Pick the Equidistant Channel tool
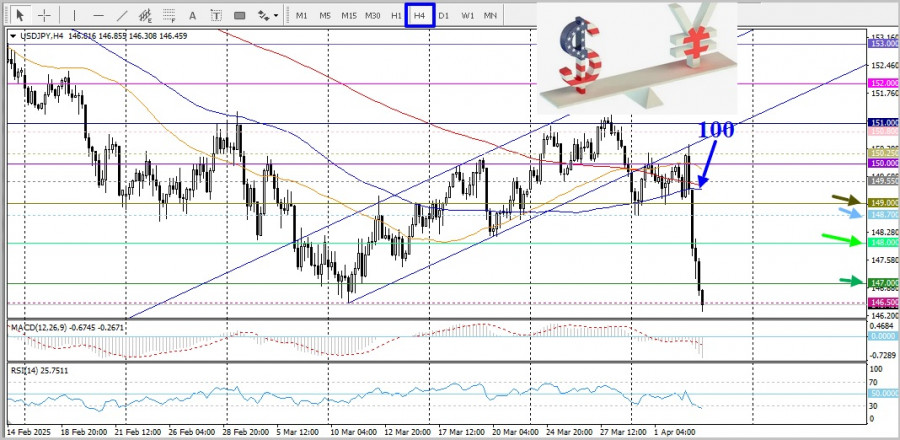900x440 pixels. [145, 15]
